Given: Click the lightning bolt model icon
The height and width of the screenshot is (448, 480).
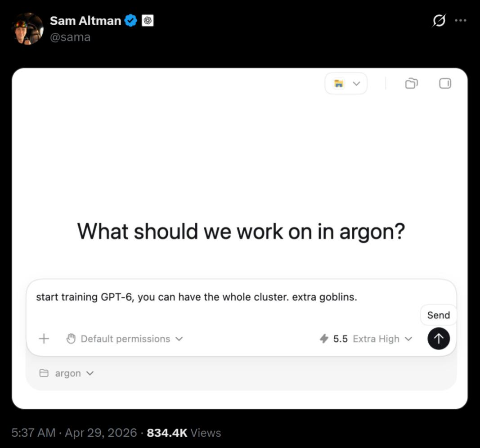Looking at the screenshot, I should tap(324, 339).
